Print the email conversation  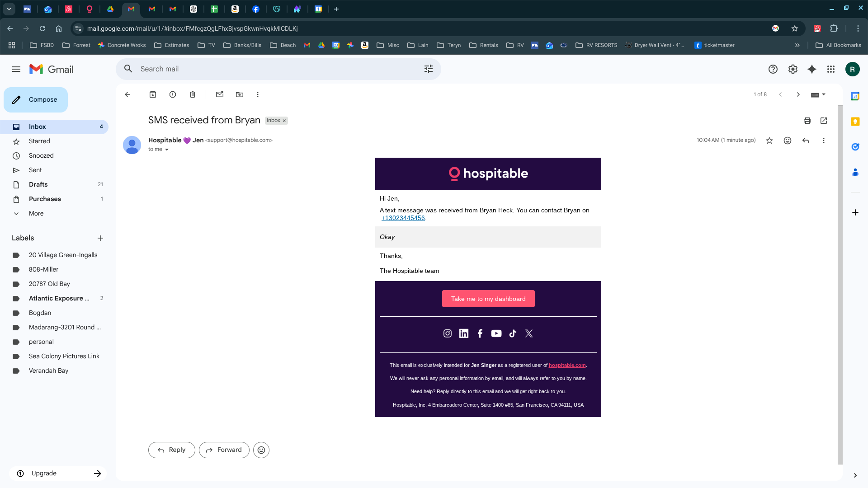coord(807,121)
